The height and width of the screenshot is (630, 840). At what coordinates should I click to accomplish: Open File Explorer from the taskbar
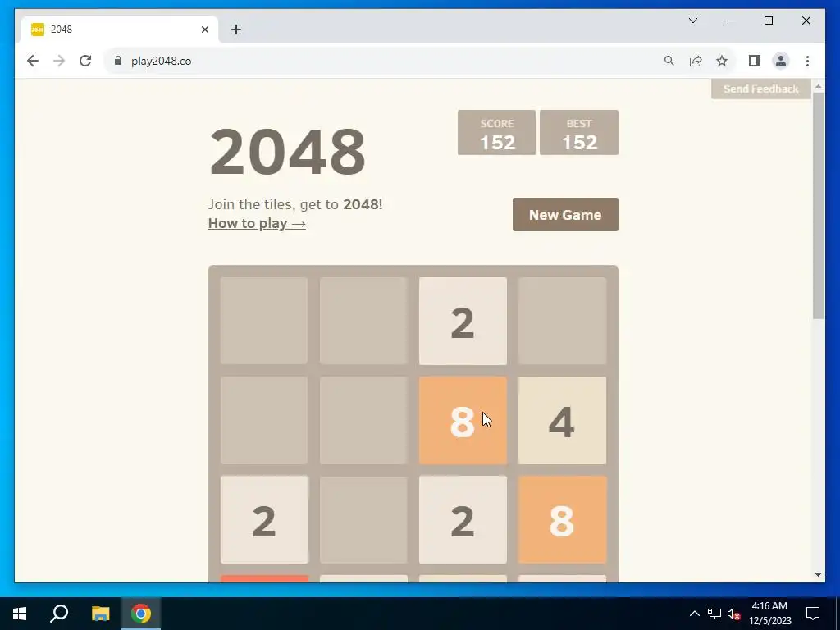[x=100, y=614]
